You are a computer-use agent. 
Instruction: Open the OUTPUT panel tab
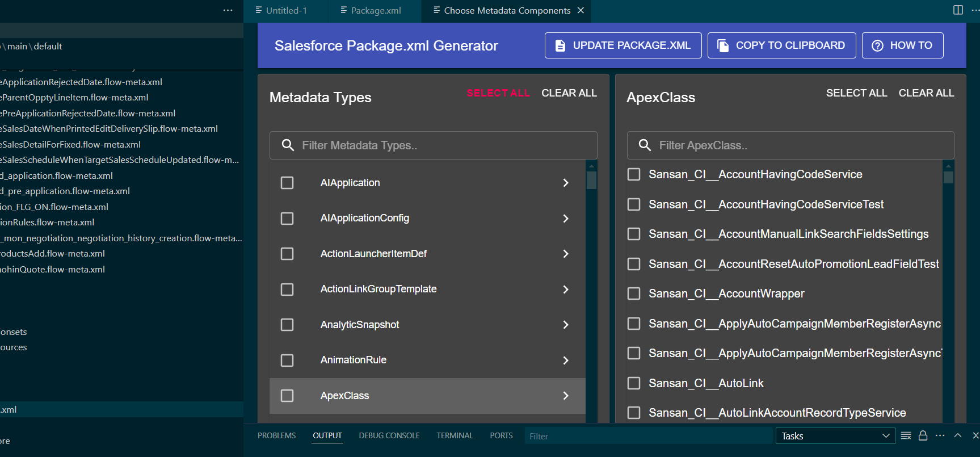pyautogui.click(x=327, y=435)
